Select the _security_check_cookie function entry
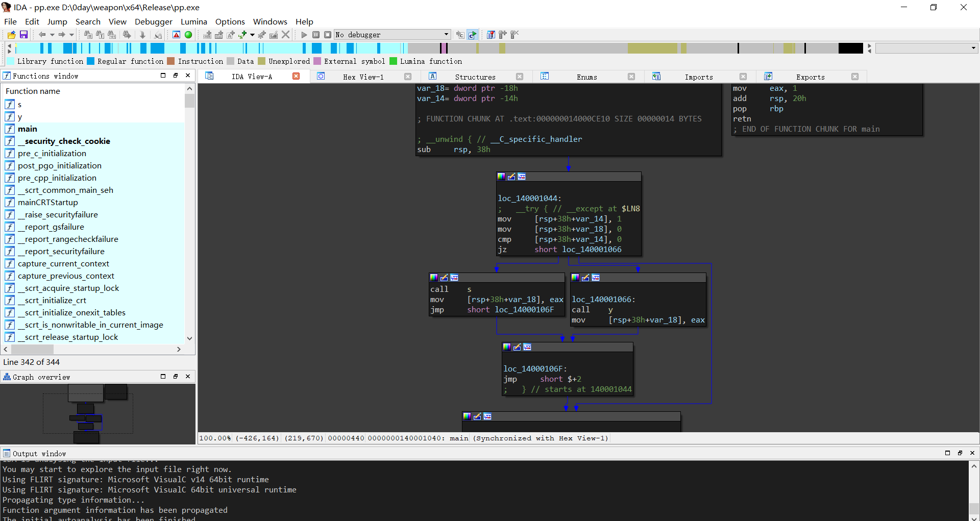 (64, 141)
